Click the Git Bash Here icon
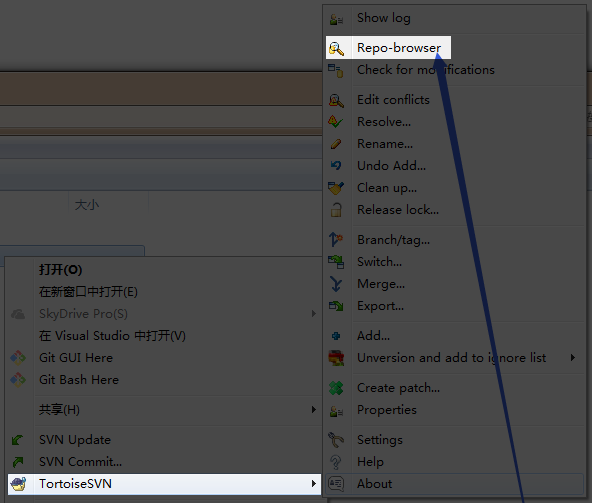592x503 pixels. point(18,380)
